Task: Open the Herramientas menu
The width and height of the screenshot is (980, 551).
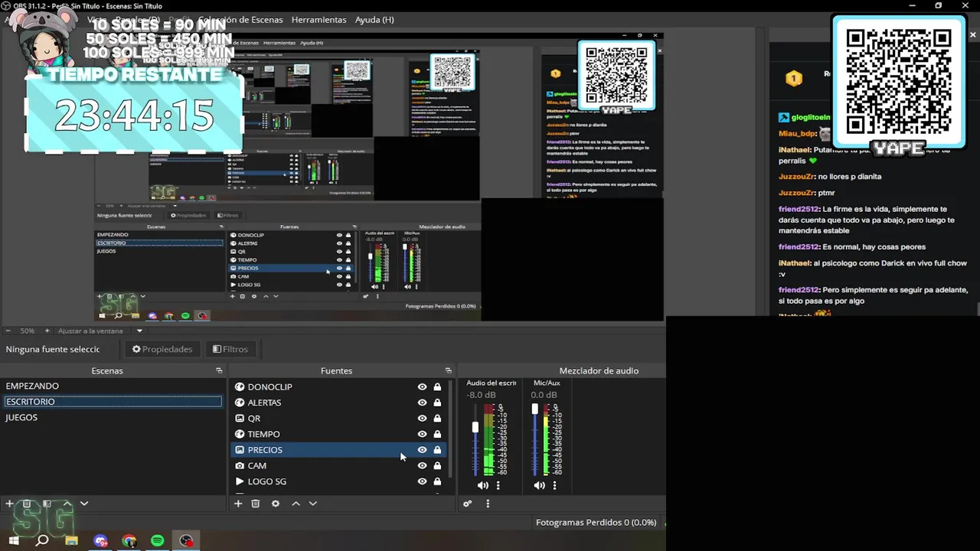Action: 318,19
